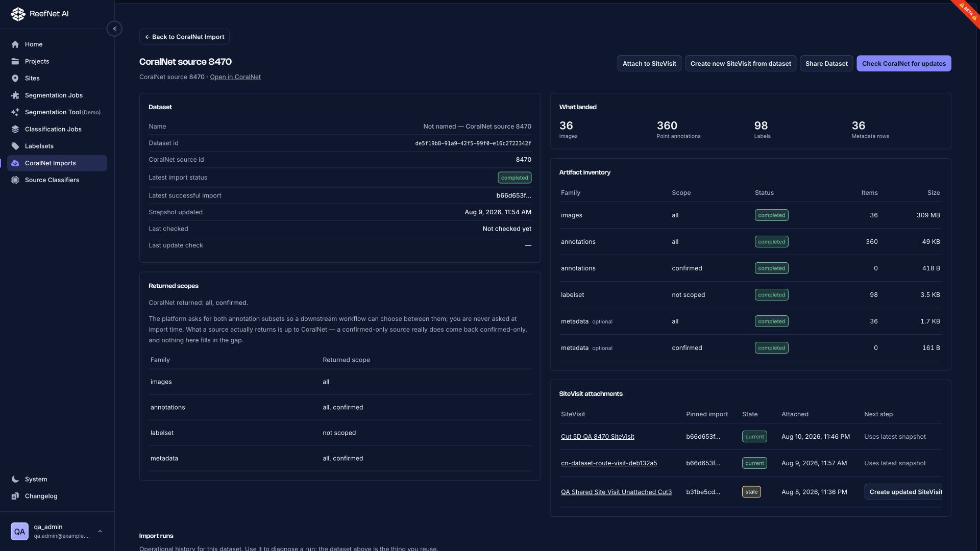This screenshot has height=551, width=980.
Task: Click Create new SiteVisit from dataset
Action: click(x=740, y=64)
